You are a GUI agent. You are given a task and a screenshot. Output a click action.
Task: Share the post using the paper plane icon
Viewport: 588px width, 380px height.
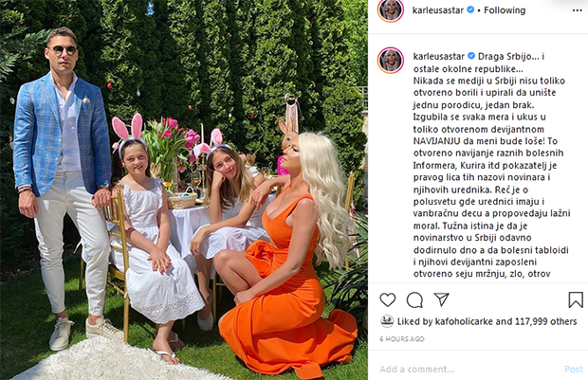click(441, 299)
